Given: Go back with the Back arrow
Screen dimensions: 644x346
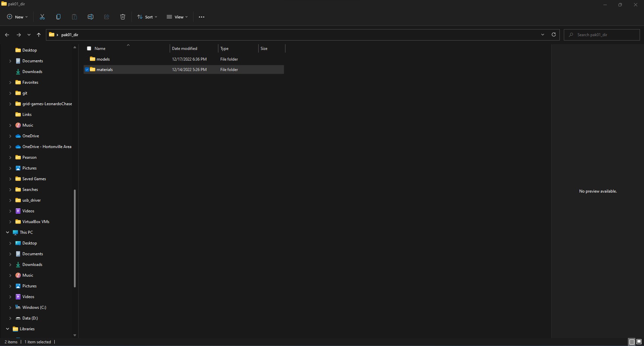Looking at the screenshot, I should point(7,34).
